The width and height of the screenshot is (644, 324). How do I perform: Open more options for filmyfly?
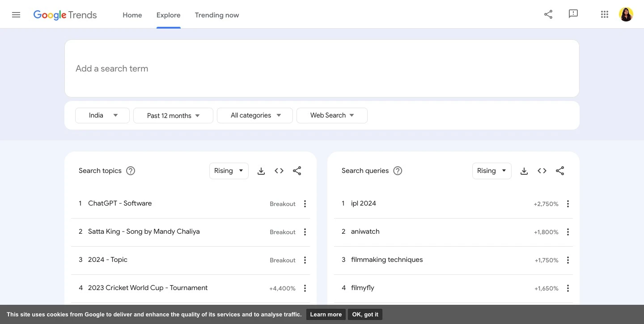568,288
